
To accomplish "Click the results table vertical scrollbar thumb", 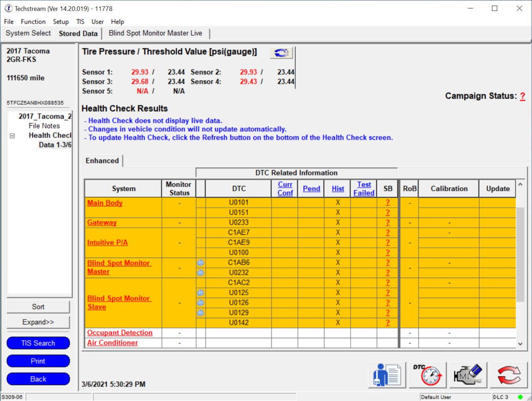I will (520, 254).
